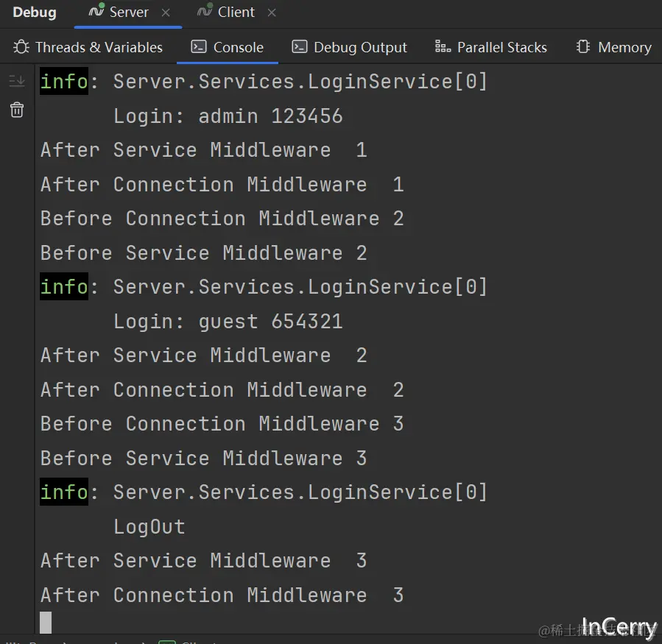
Task: Click the 'Login: admin 123456' log line
Action: click(x=228, y=116)
